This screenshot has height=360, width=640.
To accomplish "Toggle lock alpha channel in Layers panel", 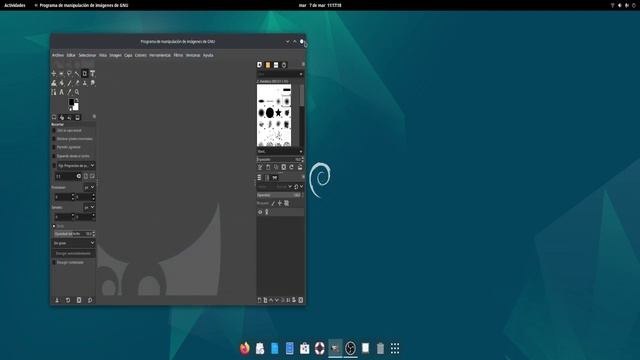I will [287, 203].
